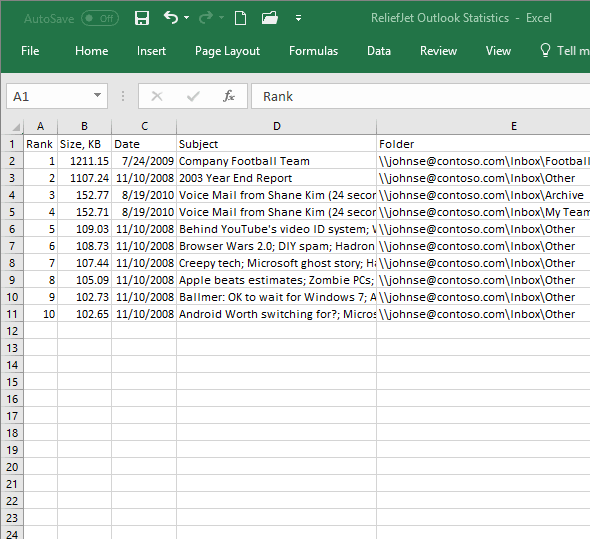The height and width of the screenshot is (539, 590).
Task: Select column C header
Action: [144, 126]
